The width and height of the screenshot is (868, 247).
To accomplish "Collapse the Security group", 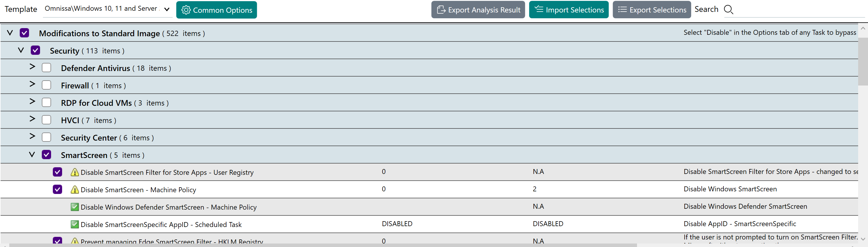I will [x=21, y=50].
